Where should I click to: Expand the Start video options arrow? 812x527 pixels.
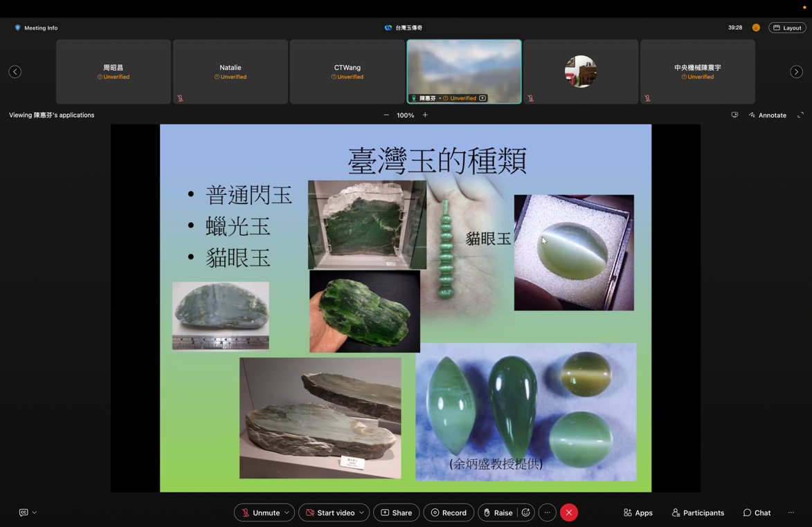pos(361,512)
